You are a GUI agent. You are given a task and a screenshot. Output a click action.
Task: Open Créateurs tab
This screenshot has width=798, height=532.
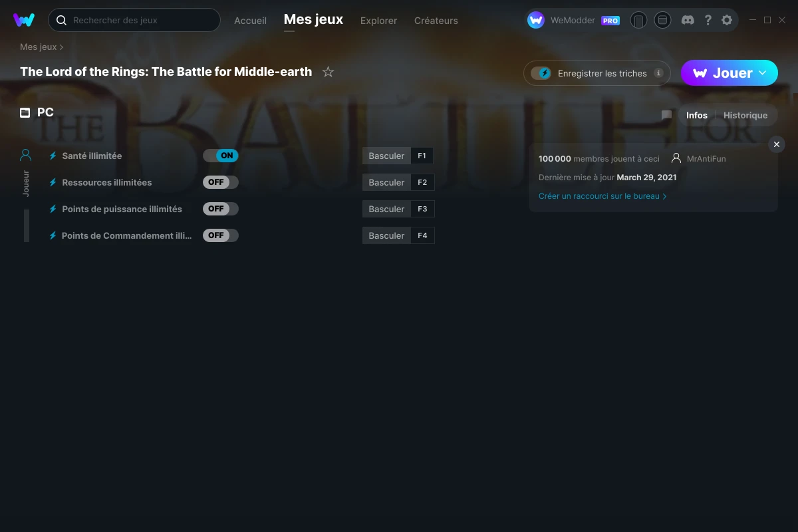(x=436, y=21)
